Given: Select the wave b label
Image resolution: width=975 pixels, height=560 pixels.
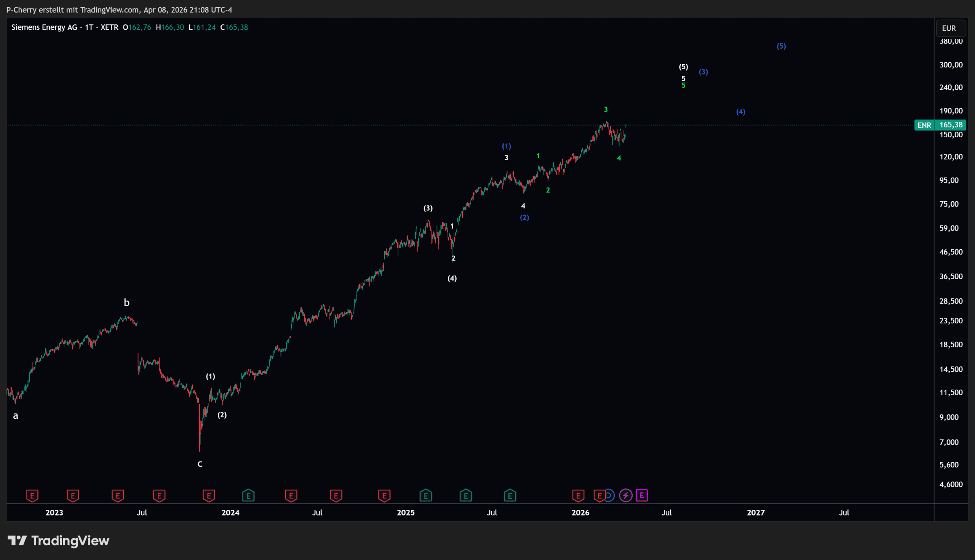Looking at the screenshot, I should click(126, 303).
